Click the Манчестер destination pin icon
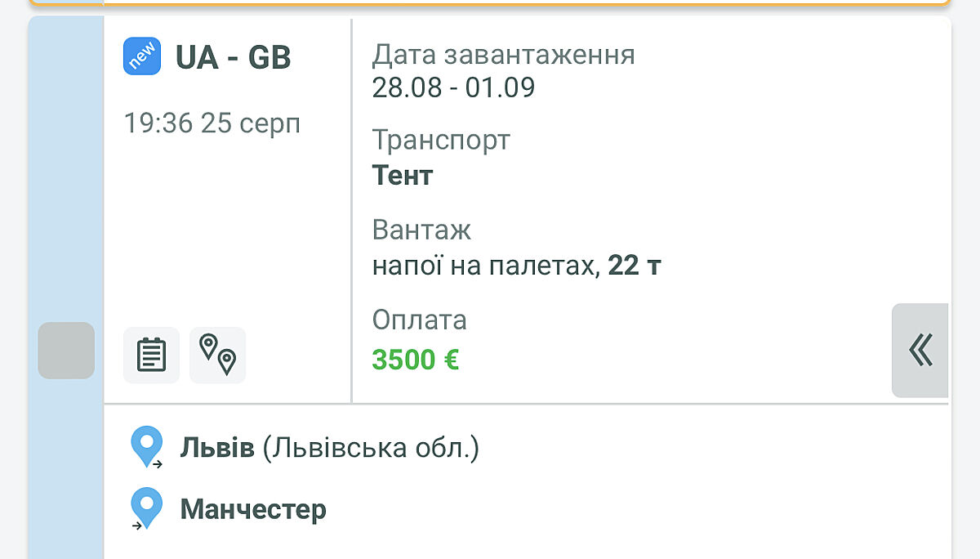Screen dimensions: 980x559 [147, 508]
